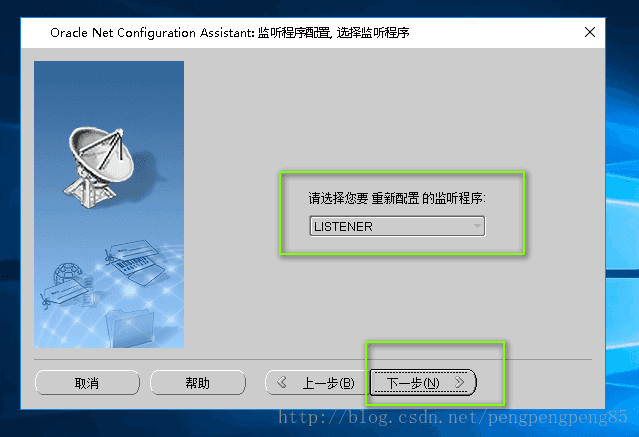Viewport: 639px width, 437px height.
Task: Click the blog.csdn.net watermark URL
Action: [x=453, y=417]
